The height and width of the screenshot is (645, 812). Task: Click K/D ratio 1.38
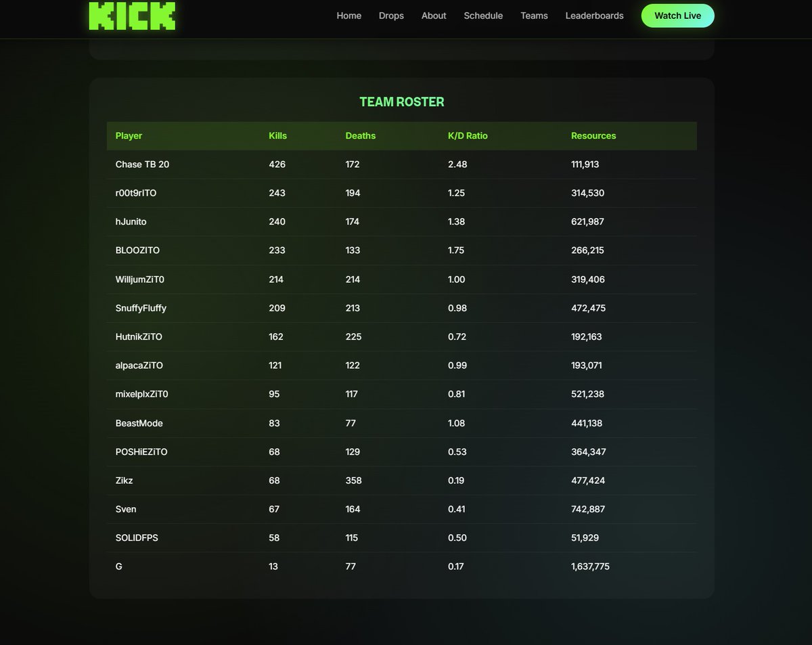point(457,222)
